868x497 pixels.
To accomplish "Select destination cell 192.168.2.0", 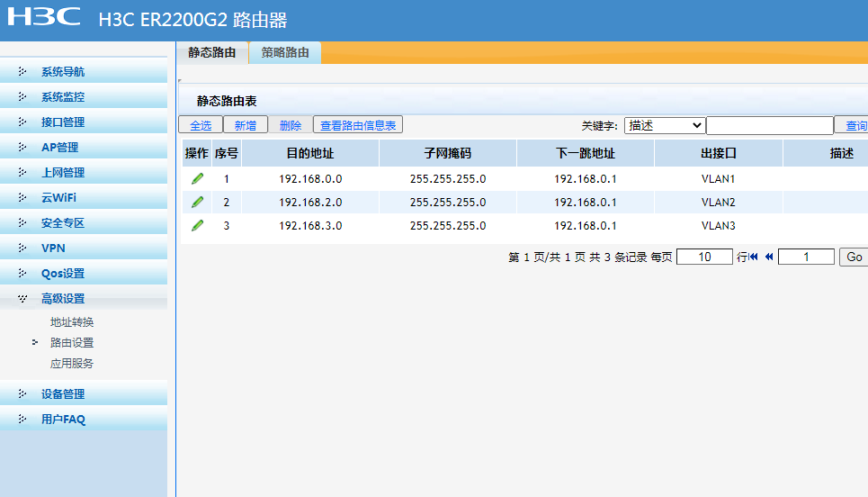I will click(x=310, y=203).
